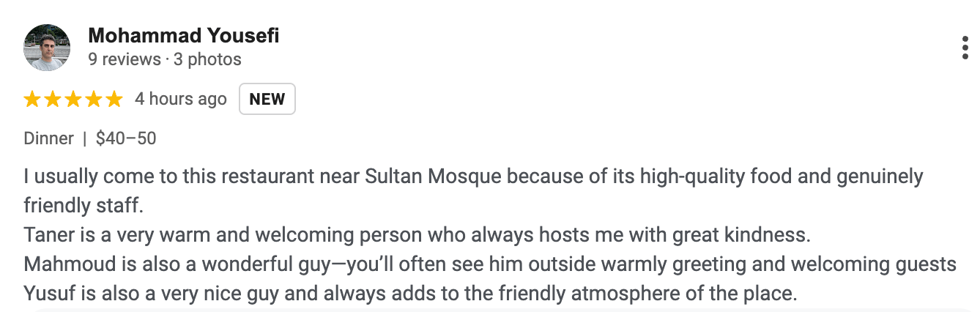Image resolution: width=980 pixels, height=312 pixels.
Task: Click the NEW badge
Action: click(267, 100)
